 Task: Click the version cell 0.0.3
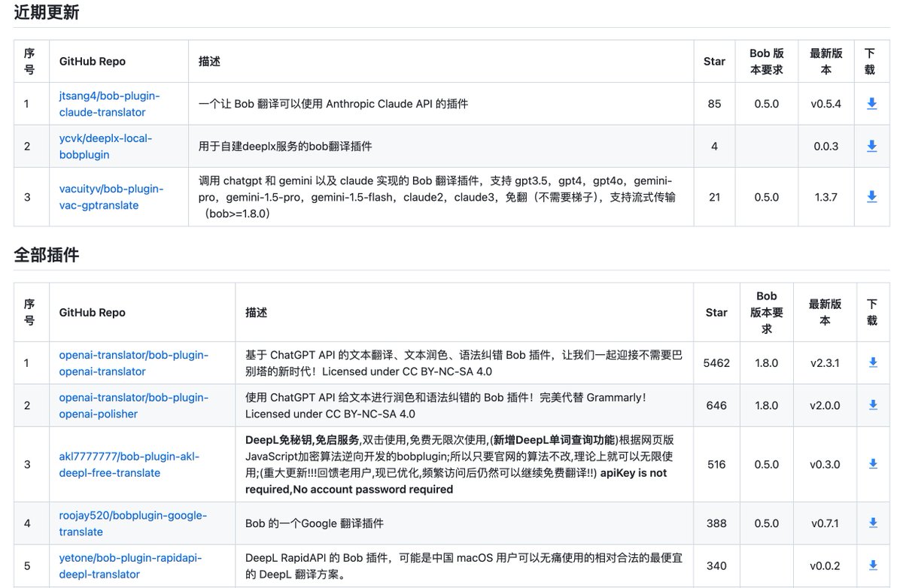tap(825, 146)
